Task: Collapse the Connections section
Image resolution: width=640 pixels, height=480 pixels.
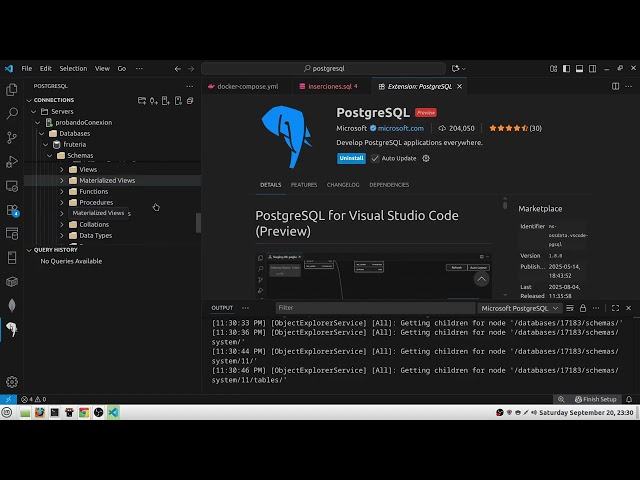Action: (29, 100)
